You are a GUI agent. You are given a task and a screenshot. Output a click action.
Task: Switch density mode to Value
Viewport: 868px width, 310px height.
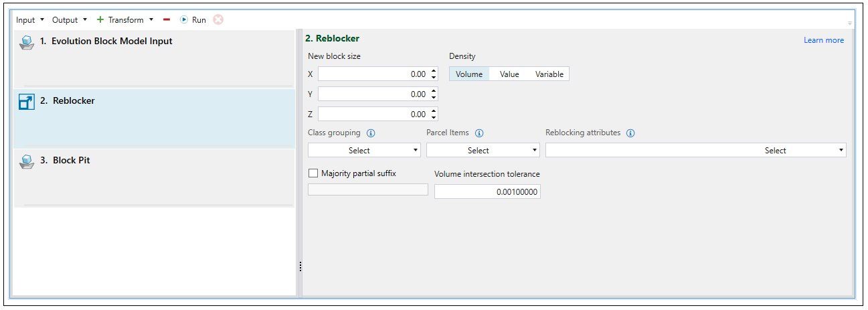(x=509, y=74)
